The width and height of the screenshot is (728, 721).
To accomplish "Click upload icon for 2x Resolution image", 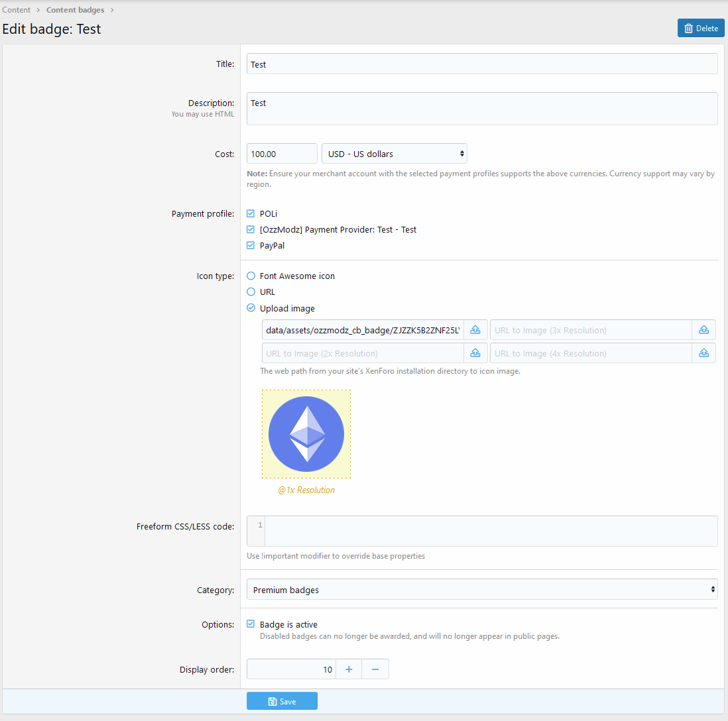I will click(x=475, y=353).
